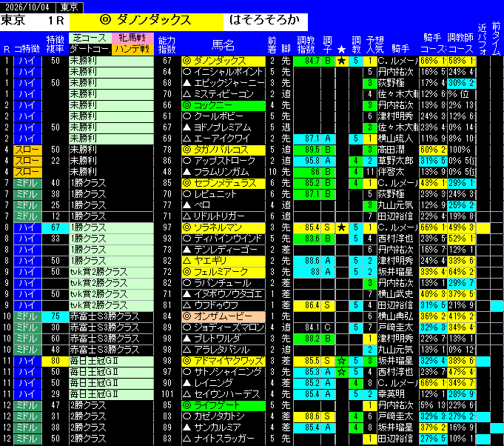Screen dimensions: 504x446
Task: Click the 75 特徴複率 cell in オンザムービー row
Action: click(56, 316)
